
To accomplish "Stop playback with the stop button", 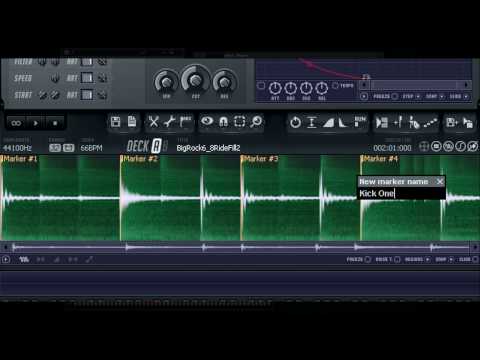I will point(55,123).
